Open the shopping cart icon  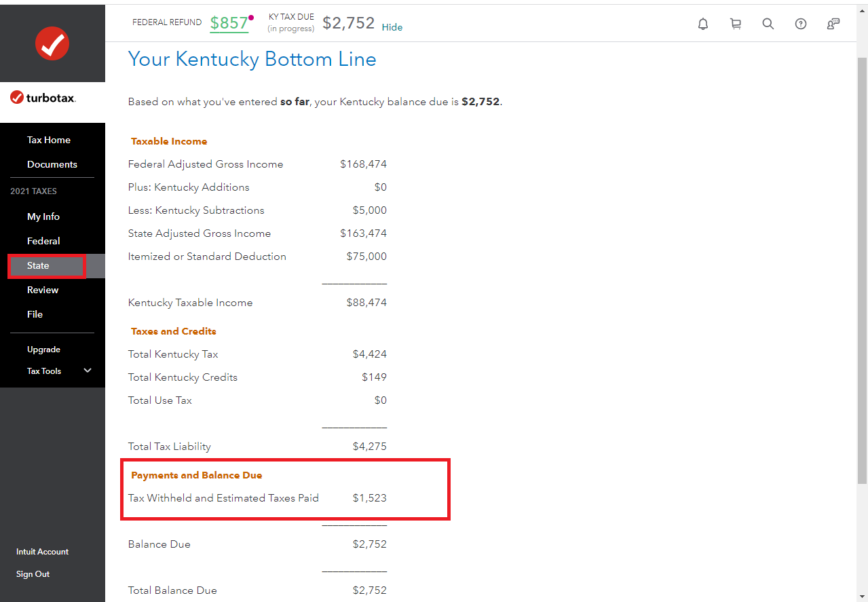[x=735, y=24]
